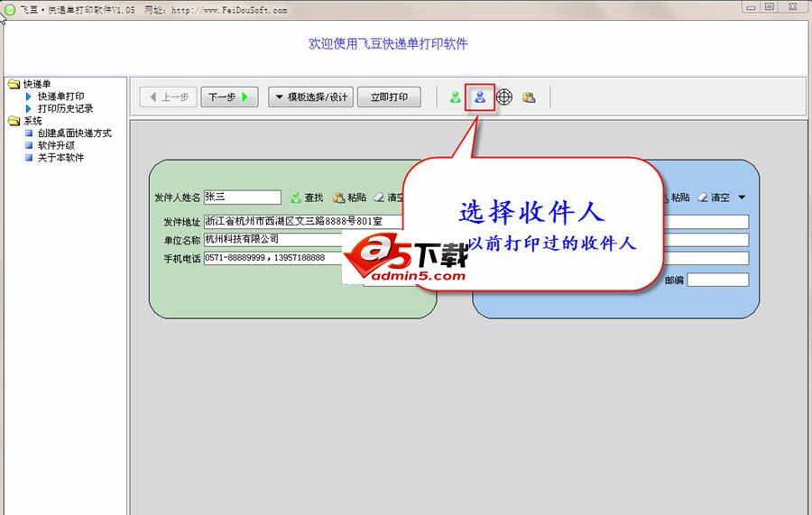Collapse the 系统 folder in tree

(14, 121)
